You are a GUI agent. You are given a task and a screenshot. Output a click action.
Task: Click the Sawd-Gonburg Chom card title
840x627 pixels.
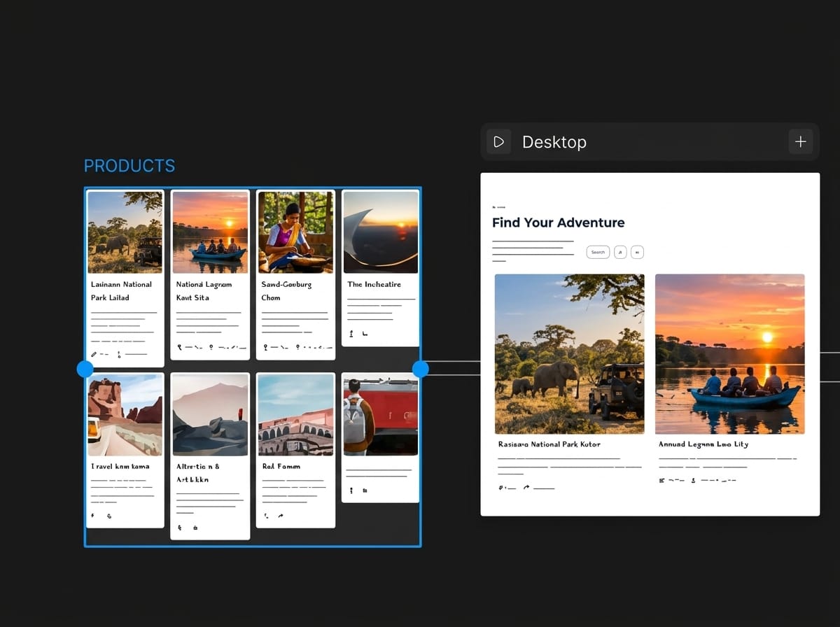click(287, 291)
